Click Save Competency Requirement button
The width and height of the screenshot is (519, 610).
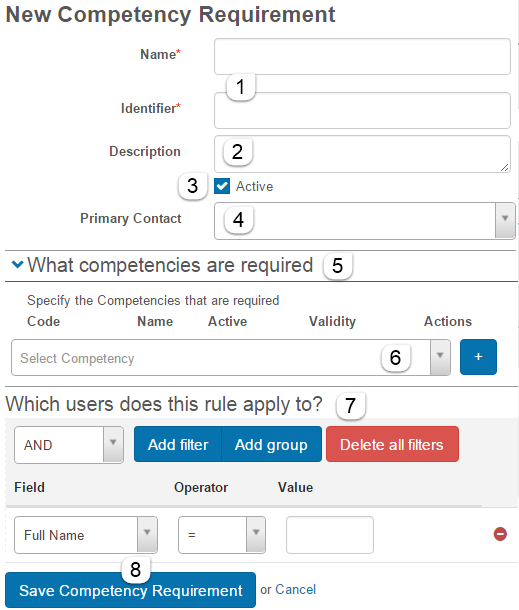[x=130, y=590]
